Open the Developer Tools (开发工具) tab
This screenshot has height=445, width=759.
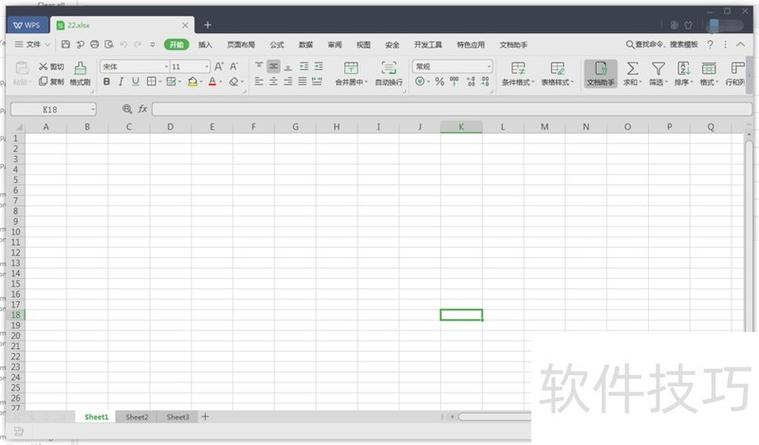[428, 45]
